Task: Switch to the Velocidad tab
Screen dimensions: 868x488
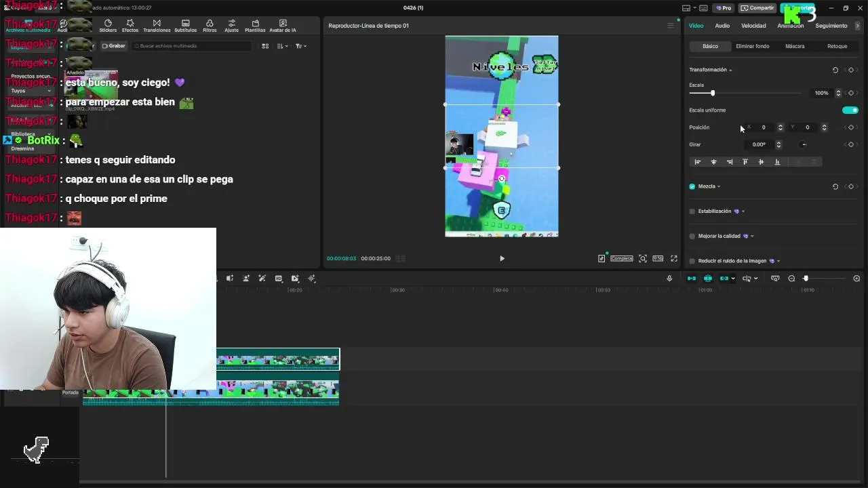Action: (753, 26)
